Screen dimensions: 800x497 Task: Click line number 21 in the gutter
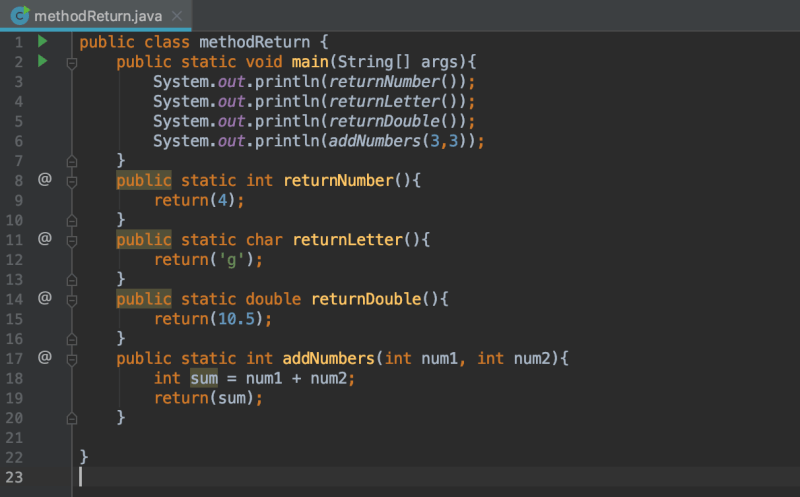click(14, 438)
